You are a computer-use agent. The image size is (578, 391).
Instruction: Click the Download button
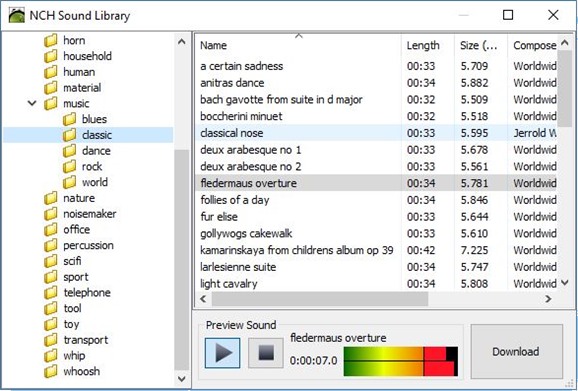point(516,352)
